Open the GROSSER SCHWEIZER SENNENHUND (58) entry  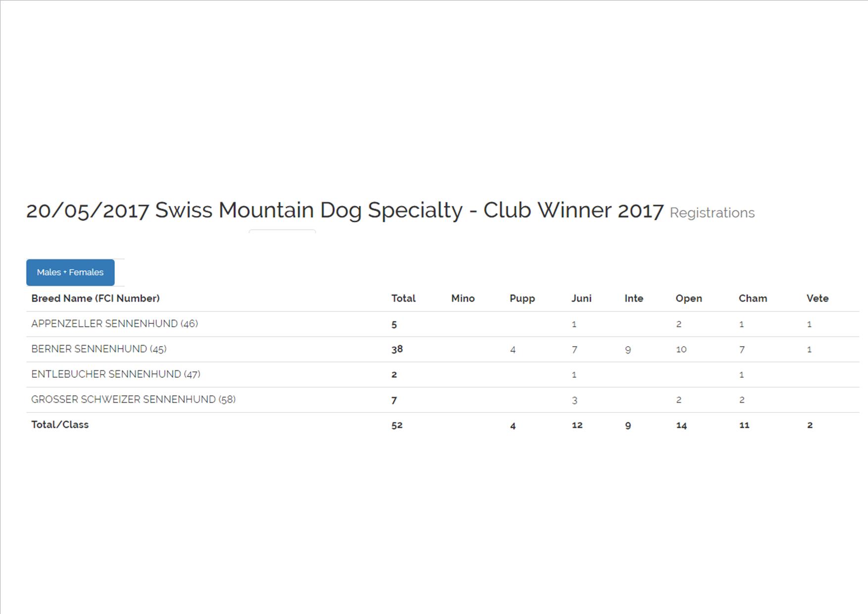(x=133, y=400)
